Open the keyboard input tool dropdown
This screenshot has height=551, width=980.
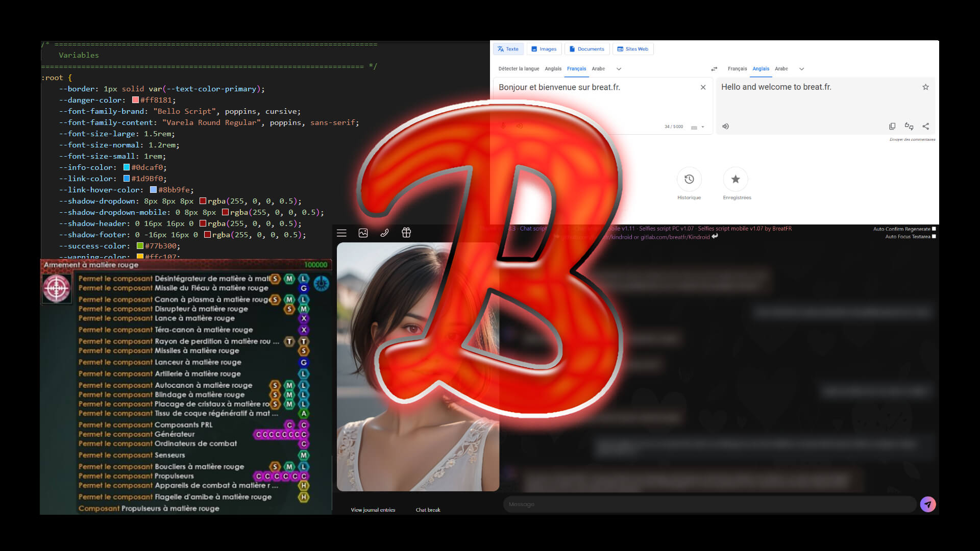703,127
